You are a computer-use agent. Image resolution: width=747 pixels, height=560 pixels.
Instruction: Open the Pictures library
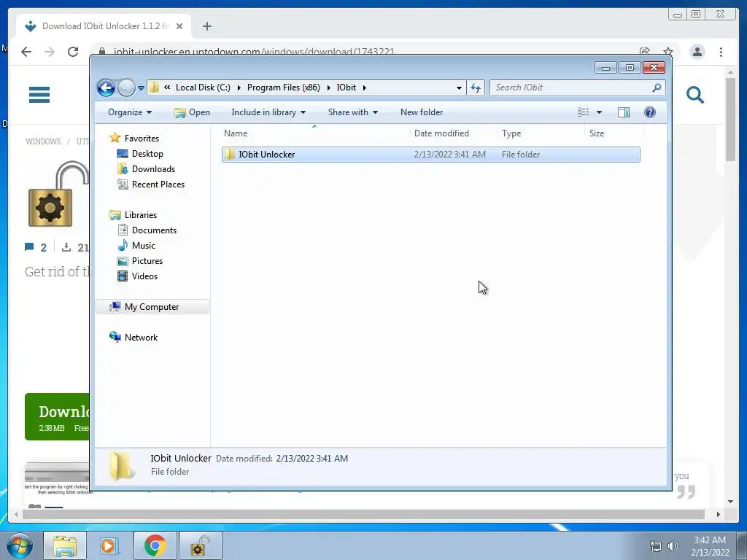click(147, 261)
